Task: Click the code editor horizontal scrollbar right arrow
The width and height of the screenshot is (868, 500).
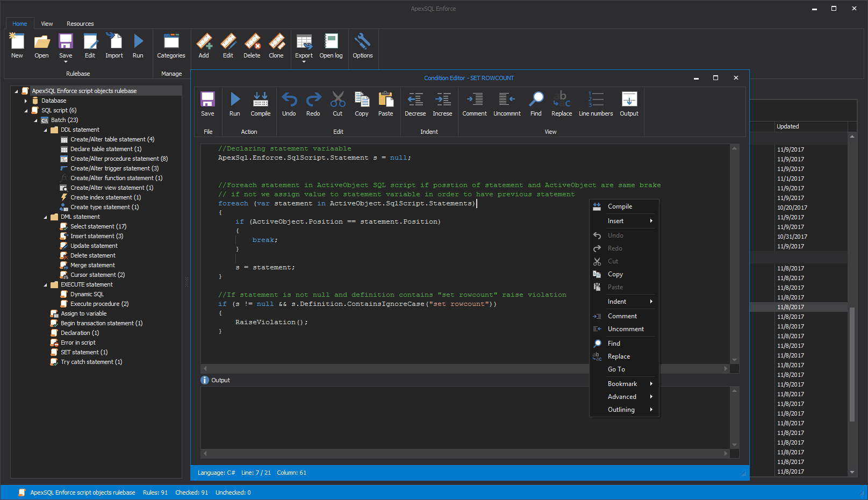Action: pyautogui.click(x=726, y=369)
